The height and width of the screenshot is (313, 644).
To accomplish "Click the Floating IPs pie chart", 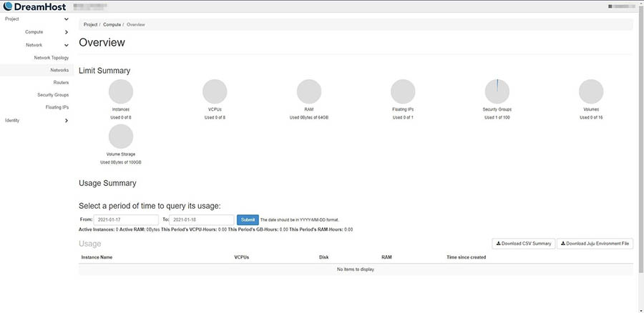I will point(403,91).
